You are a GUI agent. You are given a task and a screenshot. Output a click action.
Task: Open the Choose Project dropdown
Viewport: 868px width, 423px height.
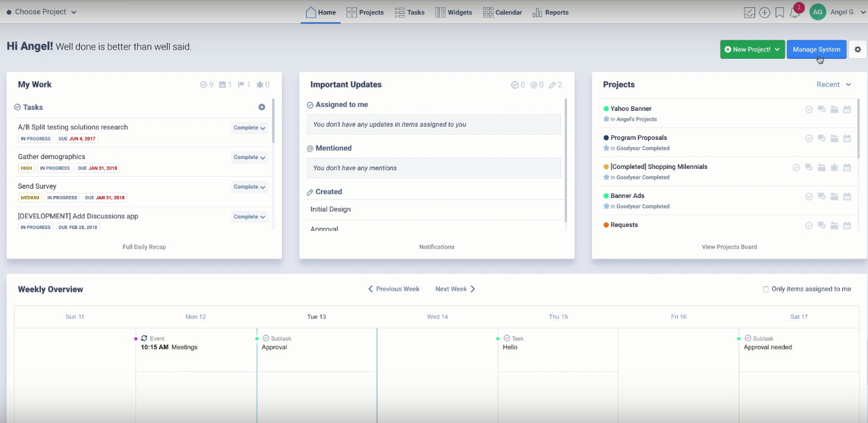42,12
